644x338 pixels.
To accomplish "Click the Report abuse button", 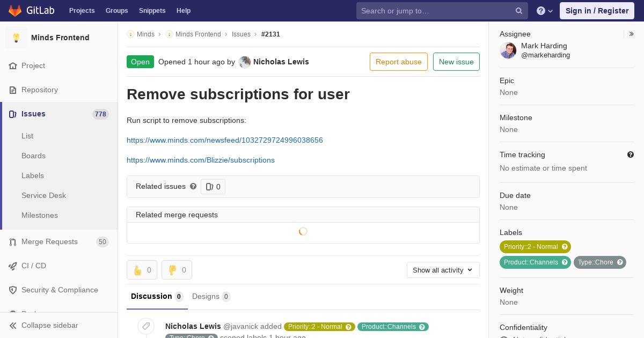I will (399, 62).
